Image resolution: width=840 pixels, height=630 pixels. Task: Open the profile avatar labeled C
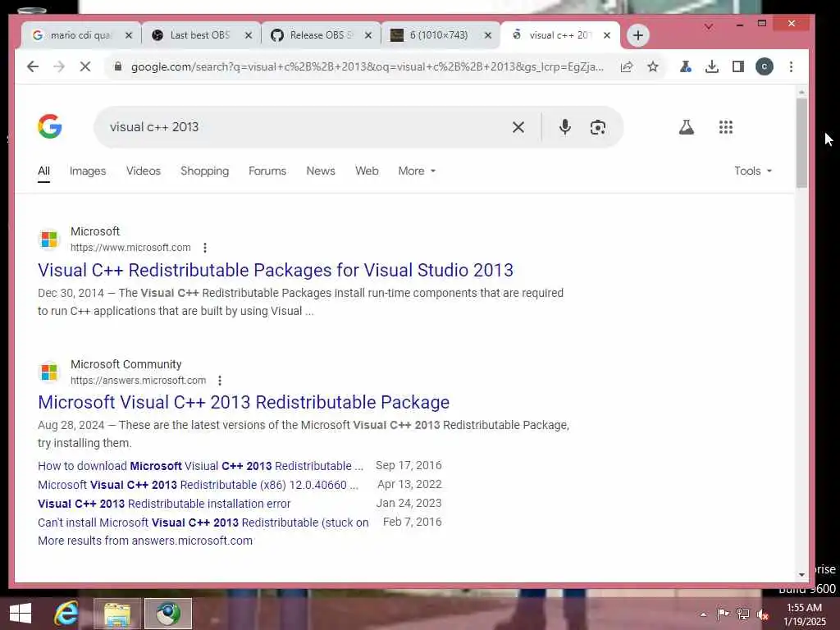[x=764, y=66]
